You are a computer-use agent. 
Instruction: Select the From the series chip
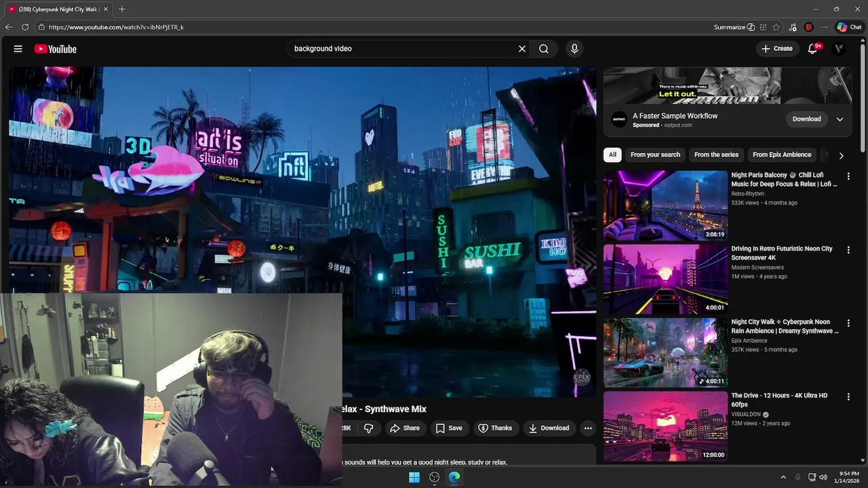point(716,155)
